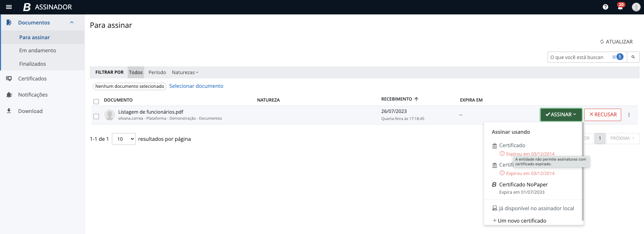
Task: Choose Certificado NoPaper to sign
Action: pyautogui.click(x=523, y=185)
